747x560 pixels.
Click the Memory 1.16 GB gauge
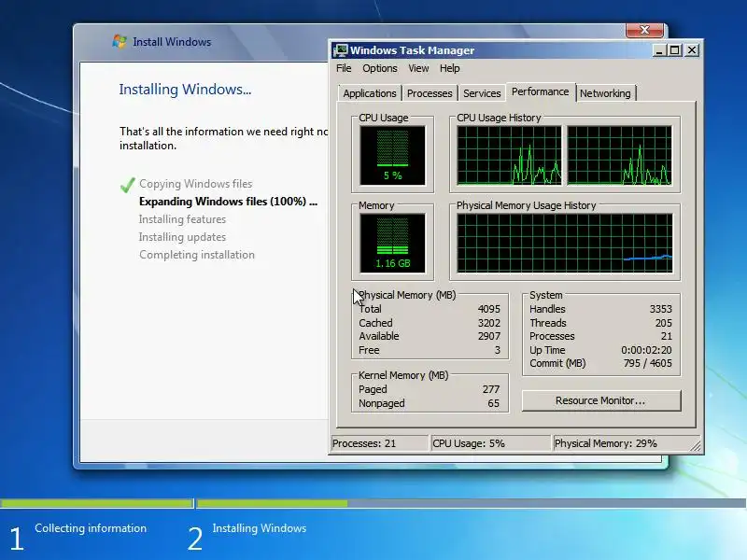point(392,243)
